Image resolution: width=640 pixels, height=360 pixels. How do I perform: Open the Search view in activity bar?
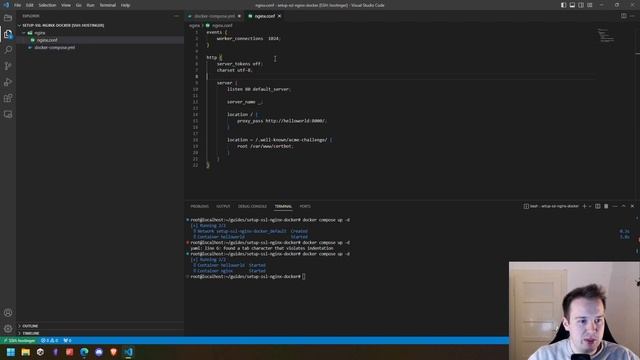[x=8, y=50]
